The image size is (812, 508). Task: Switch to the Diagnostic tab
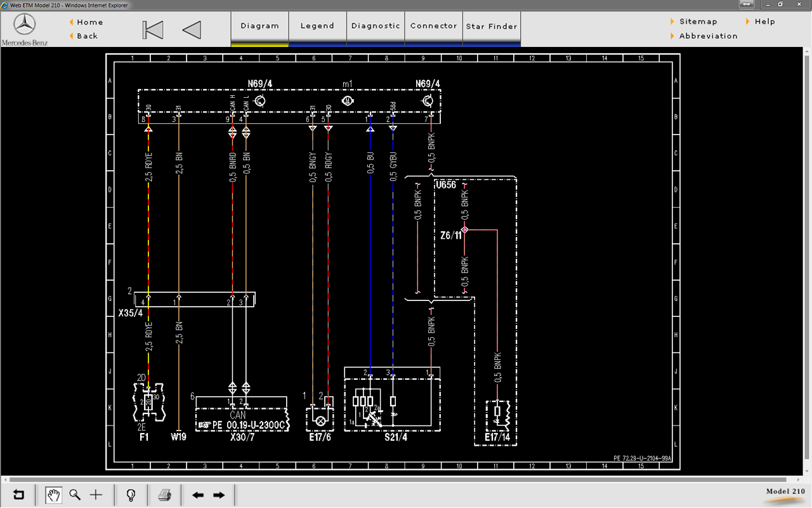[376, 26]
